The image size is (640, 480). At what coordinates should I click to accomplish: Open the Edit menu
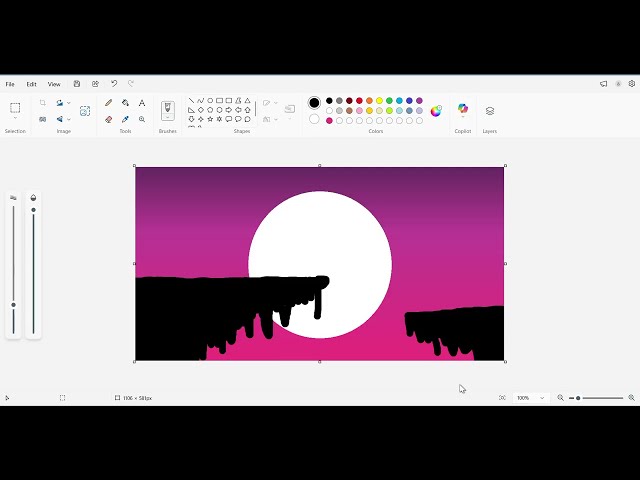[31, 84]
